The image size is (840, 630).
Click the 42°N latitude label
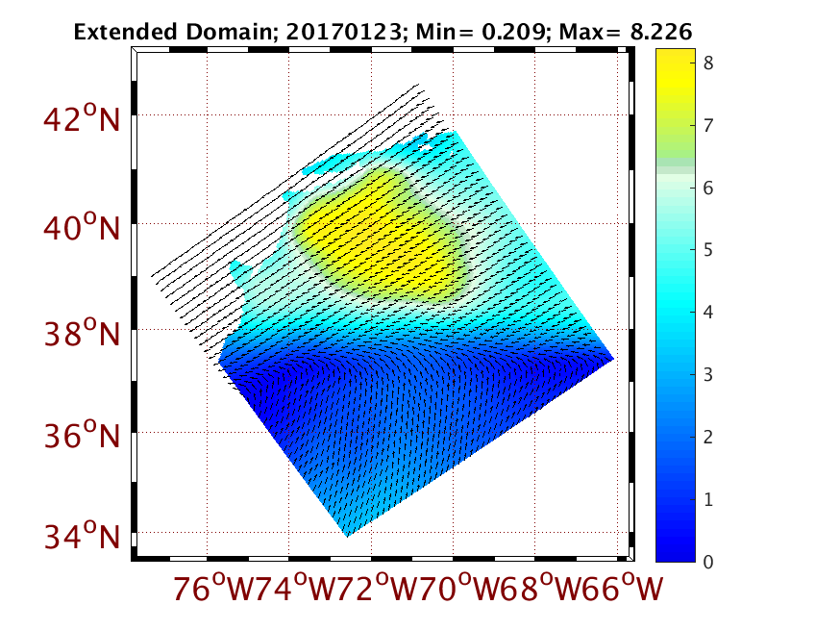(x=82, y=118)
